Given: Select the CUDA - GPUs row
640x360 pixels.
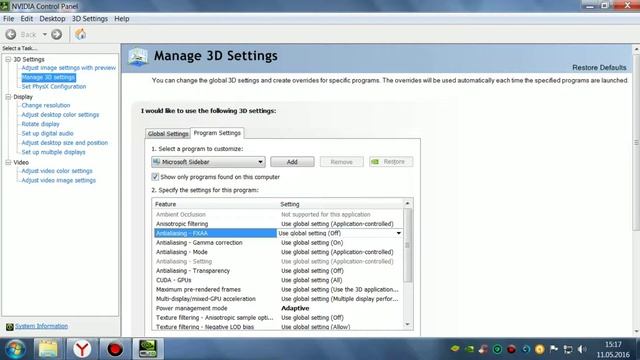Looking at the screenshot, I should pyautogui.click(x=278, y=280).
